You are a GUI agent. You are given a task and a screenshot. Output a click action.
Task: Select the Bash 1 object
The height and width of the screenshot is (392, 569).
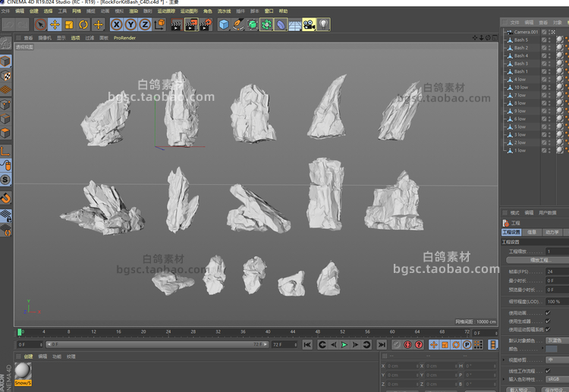point(520,71)
